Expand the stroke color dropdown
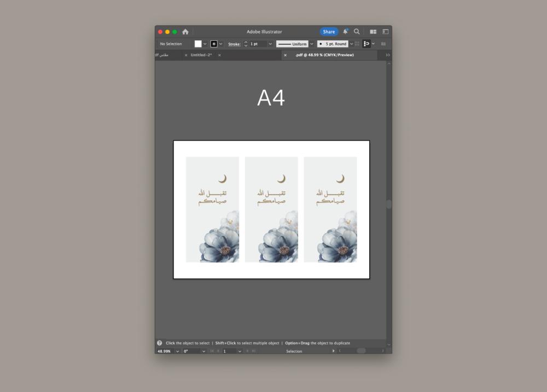Viewport: 547px width, 392px height. [221, 44]
